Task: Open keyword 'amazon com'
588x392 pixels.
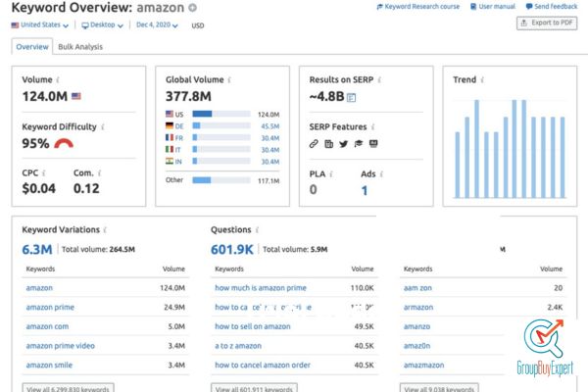Action: point(47,326)
